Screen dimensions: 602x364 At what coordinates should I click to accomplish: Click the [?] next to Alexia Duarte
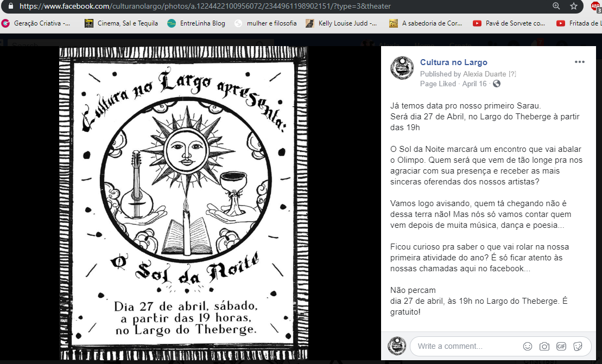point(512,74)
